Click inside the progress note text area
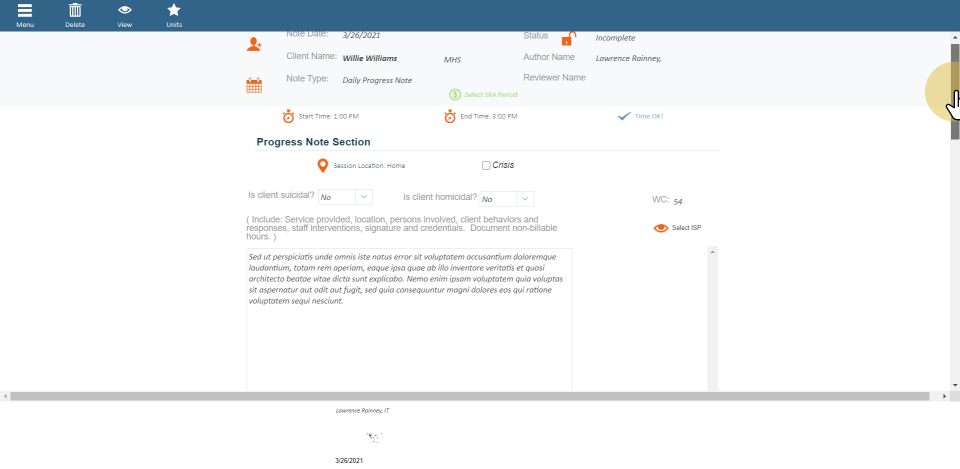 [x=408, y=340]
